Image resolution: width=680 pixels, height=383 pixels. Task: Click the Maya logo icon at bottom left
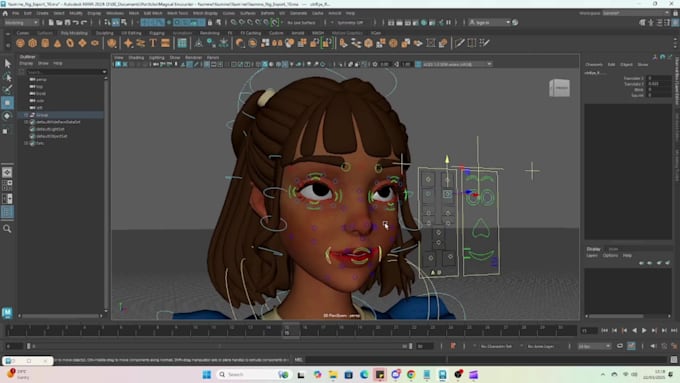[7, 312]
